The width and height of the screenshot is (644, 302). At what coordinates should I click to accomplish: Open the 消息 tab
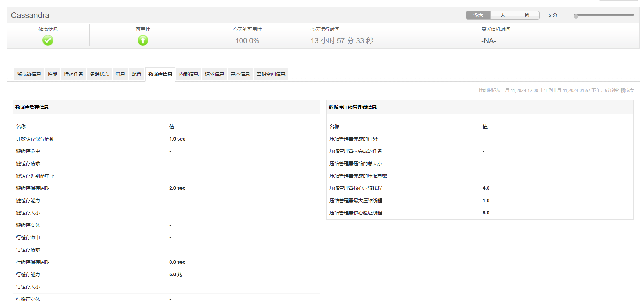tap(120, 74)
